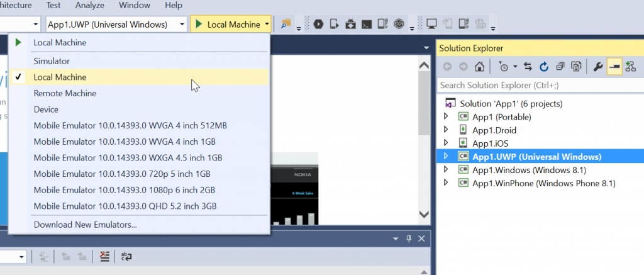Click the Find in Files folder icon

[286, 25]
